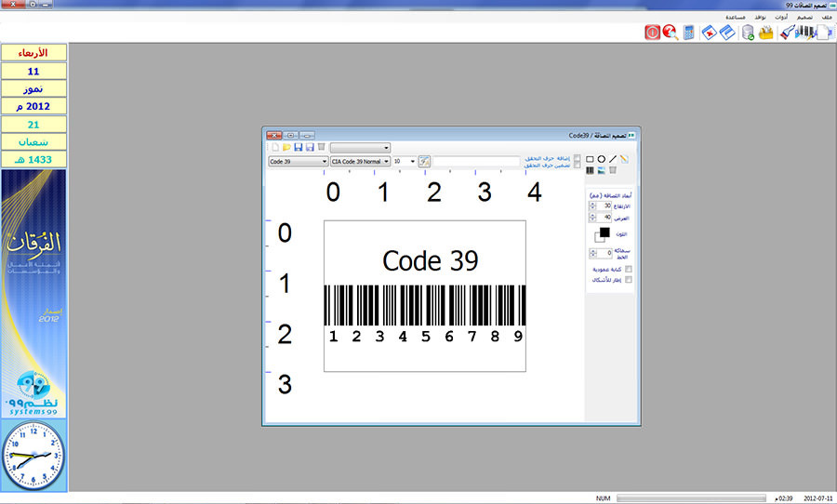Click the font settings icon beside size 10
837x504 pixels.
pyautogui.click(x=424, y=161)
